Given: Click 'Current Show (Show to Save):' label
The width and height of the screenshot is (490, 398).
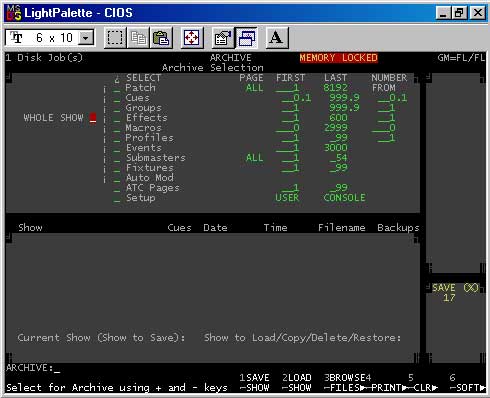Looking at the screenshot, I should click(101, 338).
